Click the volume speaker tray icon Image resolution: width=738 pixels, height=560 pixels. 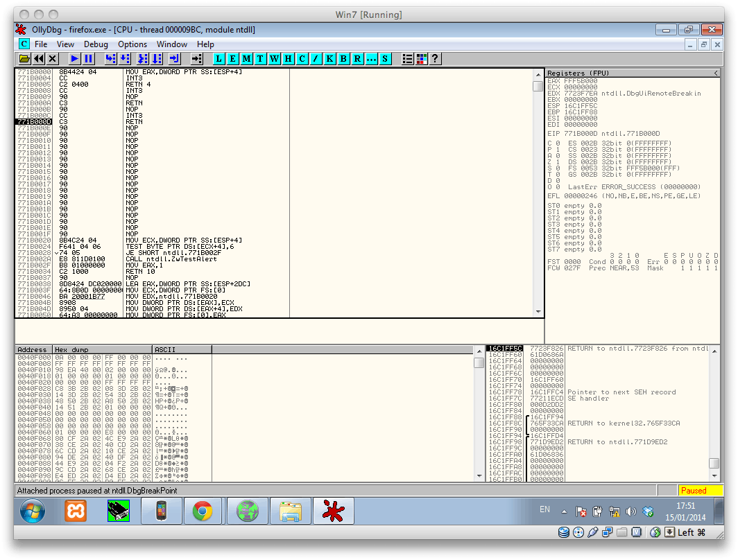click(631, 511)
